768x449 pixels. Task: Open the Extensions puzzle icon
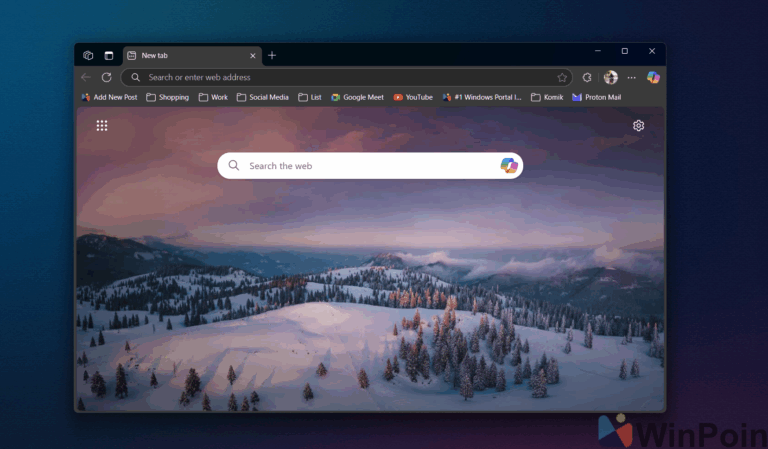point(587,77)
